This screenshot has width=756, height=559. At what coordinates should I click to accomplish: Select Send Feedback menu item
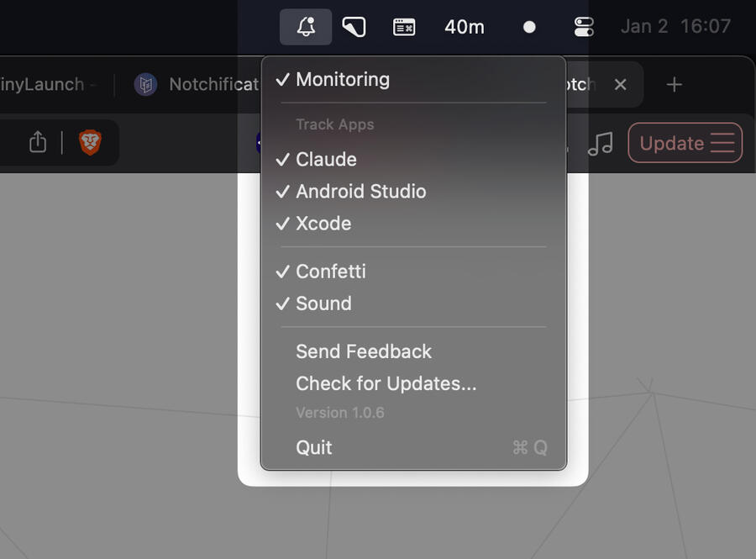(x=364, y=351)
